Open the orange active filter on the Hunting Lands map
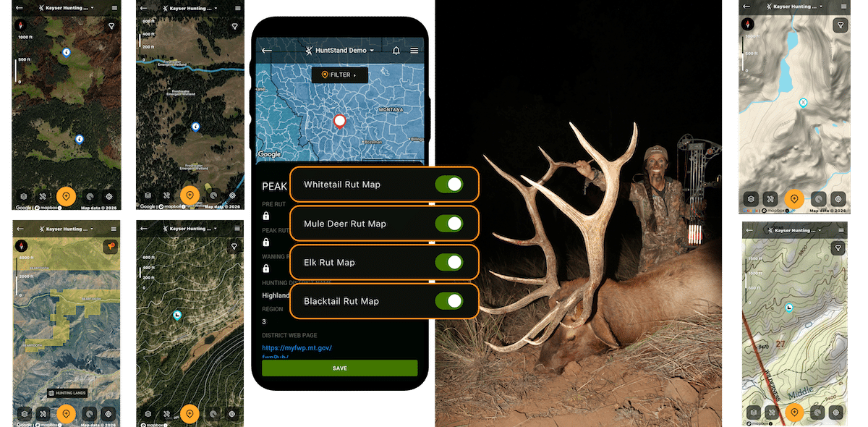This screenshot has width=868, height=427. (x=111, y=247)
